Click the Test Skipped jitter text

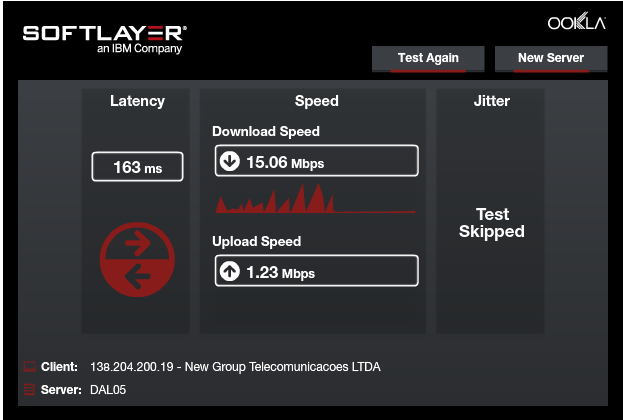491,223
